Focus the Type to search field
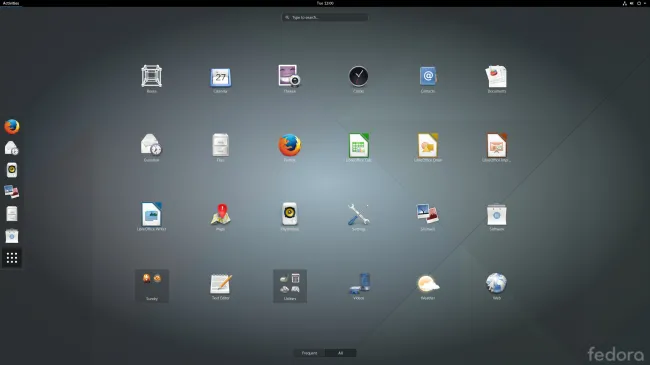The width and height of the screenshot is (650, 365). point(325,17)
